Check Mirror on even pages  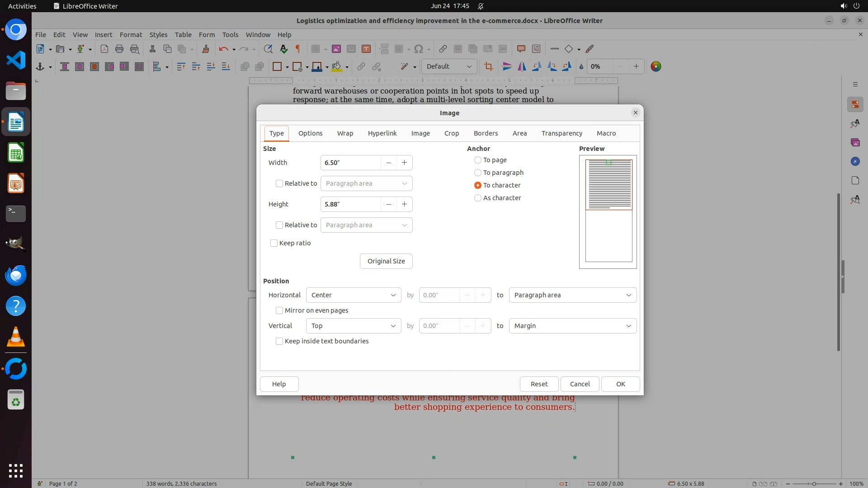(x=279, y=310)
